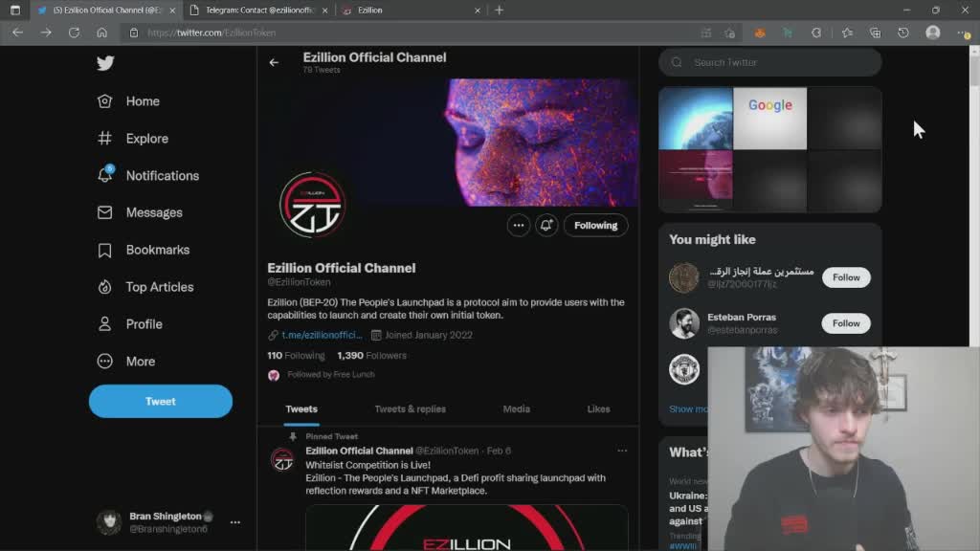Open browser settings ellipsis menu
Image resolution: width=980 pixels, height=551 pixels.
[963, 33]
